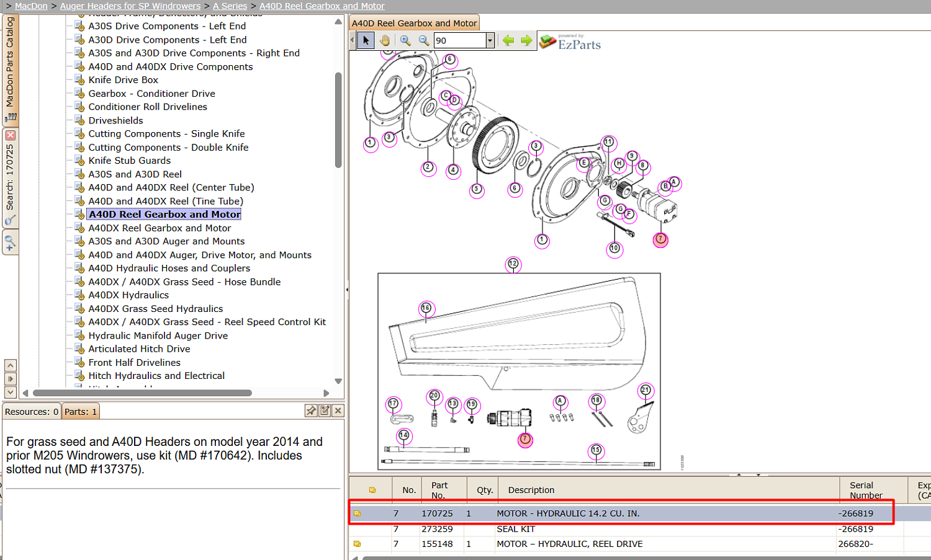
Task: Open Front Half Drivelines tree item
Action: point(135,363)
